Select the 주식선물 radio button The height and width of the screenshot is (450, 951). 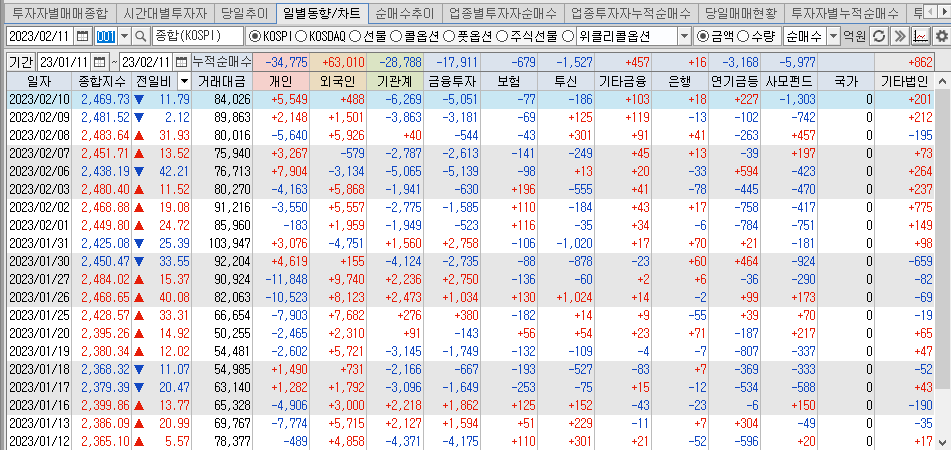point(502,37)
